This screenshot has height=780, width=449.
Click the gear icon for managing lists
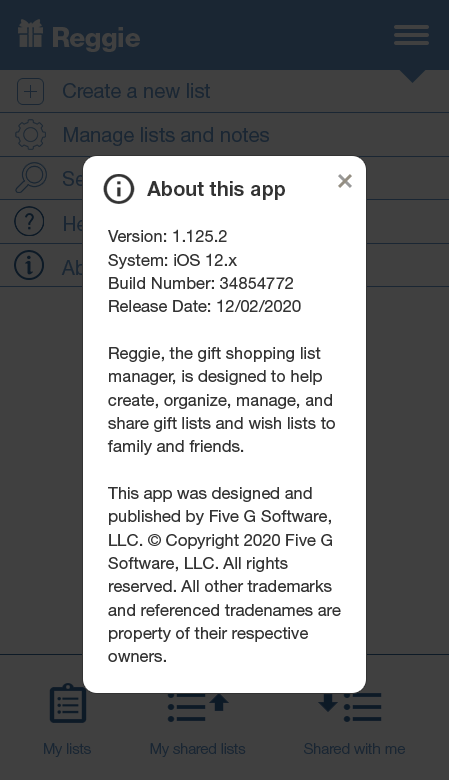pos(30,135)
